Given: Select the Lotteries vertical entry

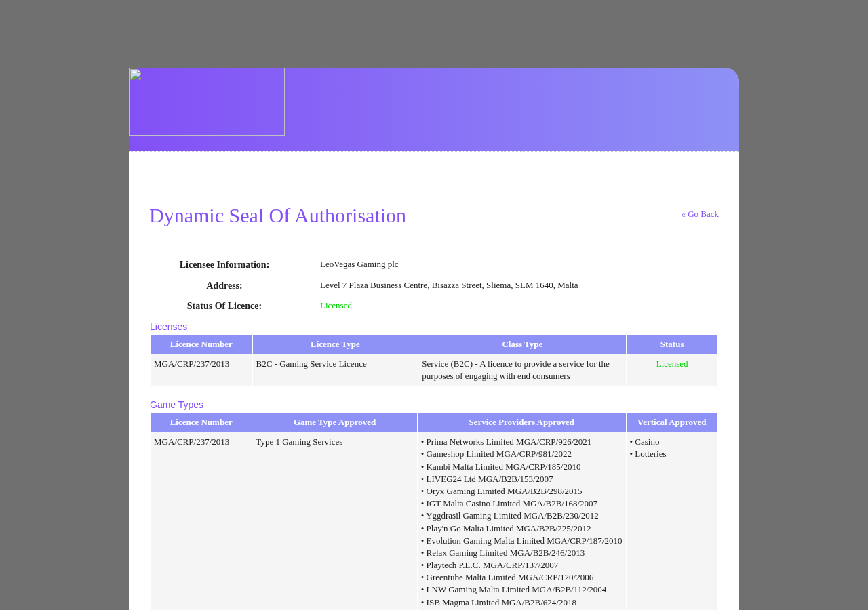Looking at the screenshot, I should [x=648, y=454].
